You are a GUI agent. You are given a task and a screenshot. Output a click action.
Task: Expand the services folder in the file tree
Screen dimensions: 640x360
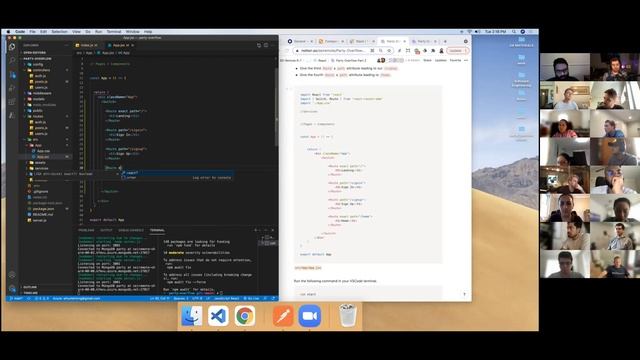(41, 168)
